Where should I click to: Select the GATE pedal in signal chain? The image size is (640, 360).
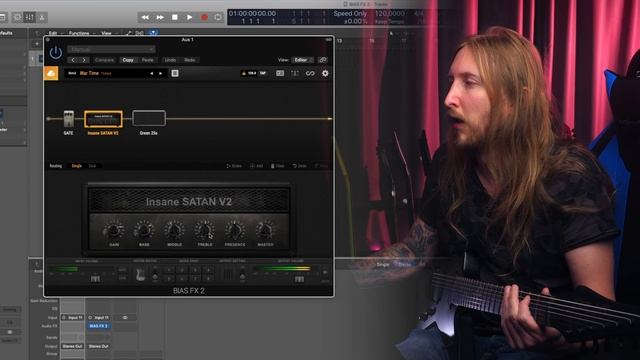69,119
